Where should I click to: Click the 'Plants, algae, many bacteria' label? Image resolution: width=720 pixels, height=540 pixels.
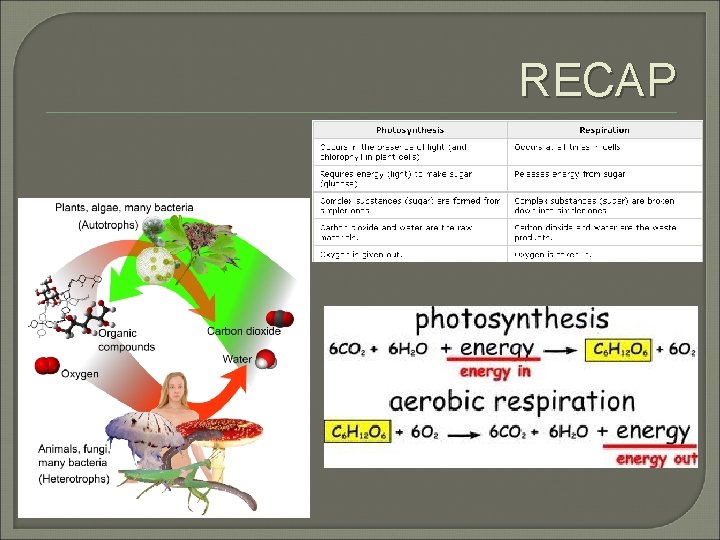click(x=124, y=208)
